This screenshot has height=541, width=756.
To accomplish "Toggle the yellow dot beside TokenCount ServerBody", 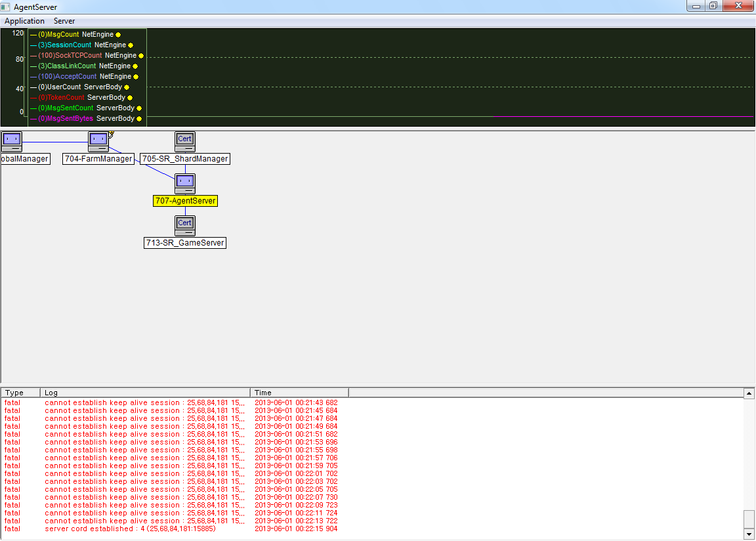I will [130, 98].
